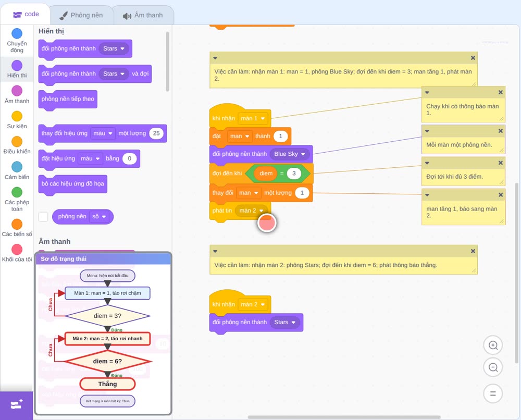Close the 'Đợi tới khi đủ 3 điểm' comment
Screen dimensions: 521x420
click(500, 163)
